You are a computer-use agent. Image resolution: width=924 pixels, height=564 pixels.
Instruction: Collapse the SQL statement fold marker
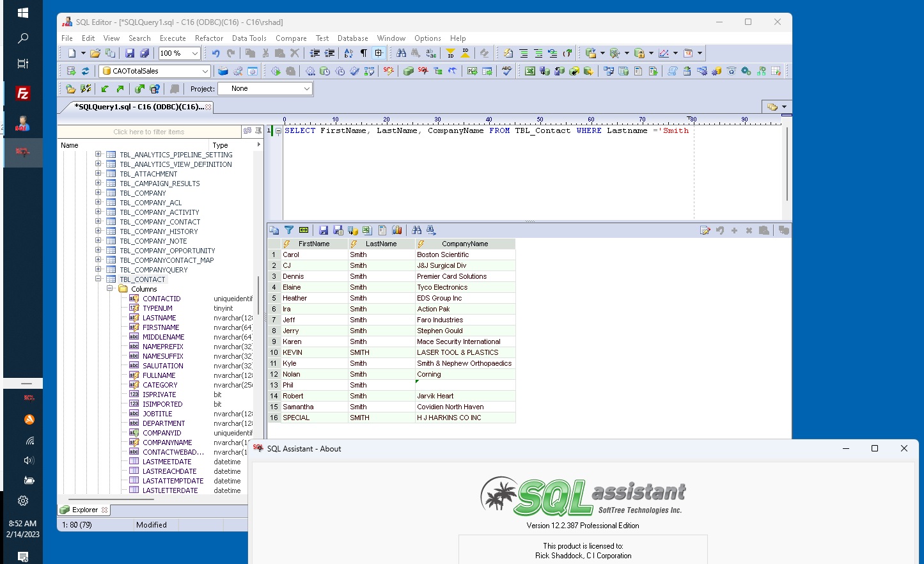(278, 131)
